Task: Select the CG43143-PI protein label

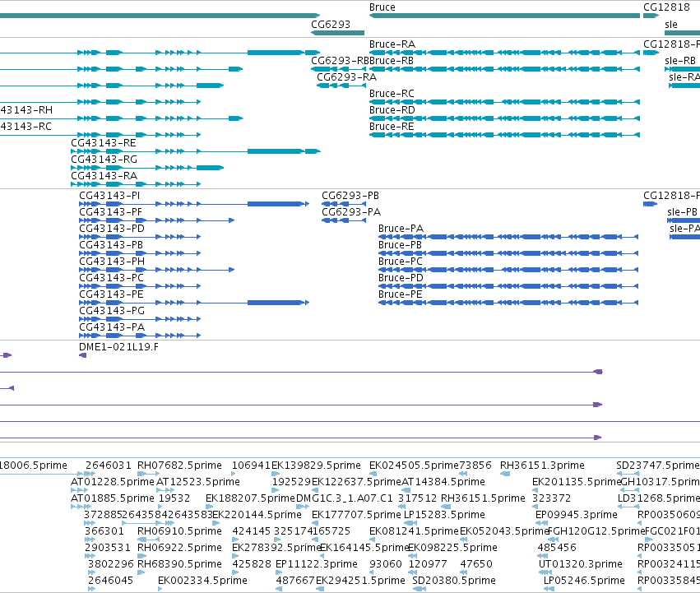Action: (109, 196)
